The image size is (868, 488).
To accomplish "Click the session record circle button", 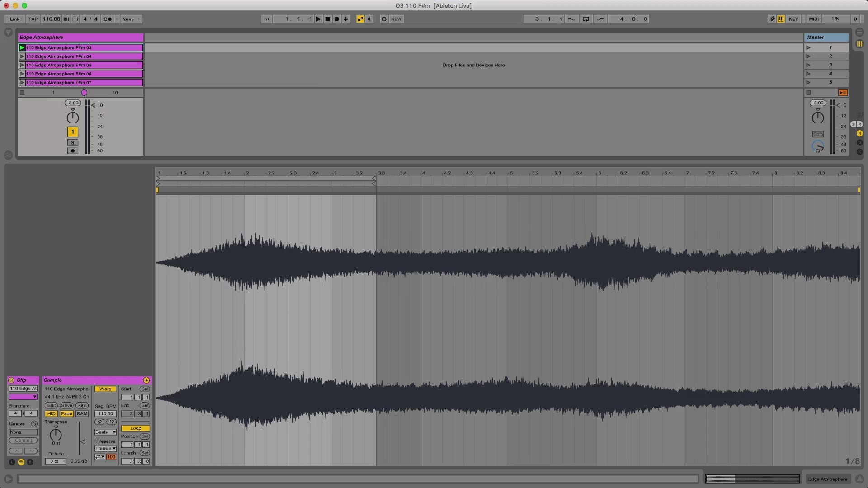I will pos(384,19).
